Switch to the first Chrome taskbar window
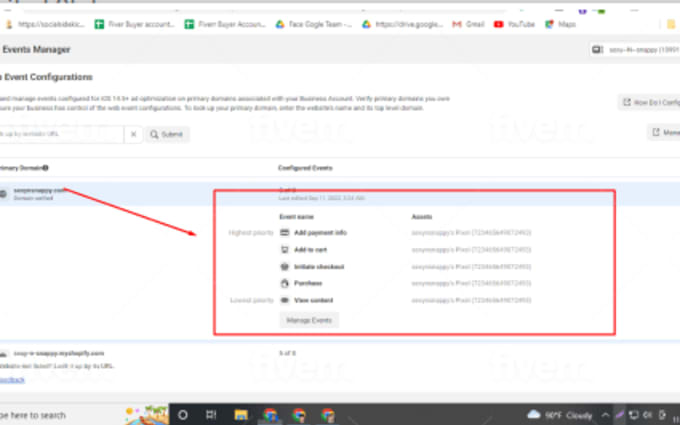 point(270,415)
